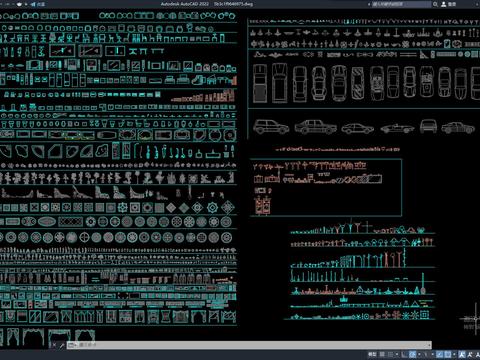
Task: Select the SUV side-view car block
Action: click(x=271, y=127)
